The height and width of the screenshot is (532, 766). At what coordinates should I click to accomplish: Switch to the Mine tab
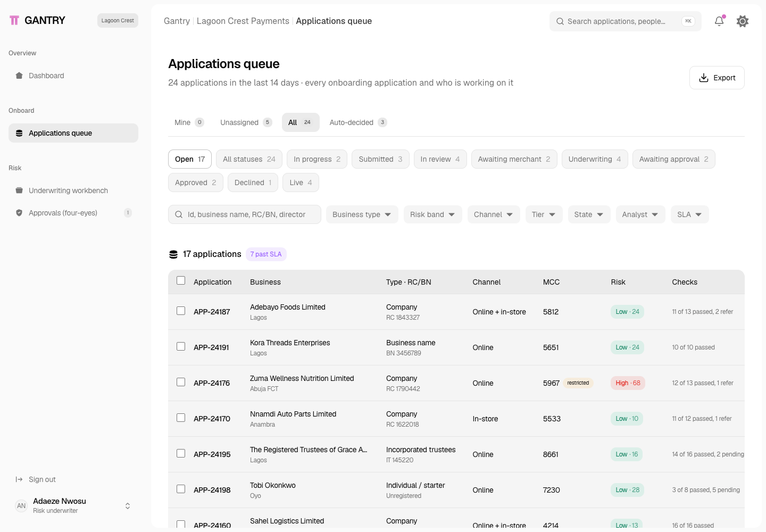(189, 122)
